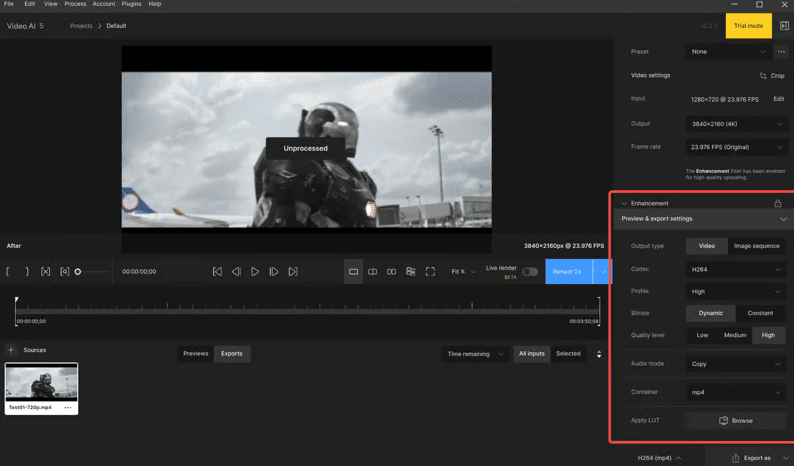Open Output resolution dropdown
The image size is (794, 466).
click(736, 124)
